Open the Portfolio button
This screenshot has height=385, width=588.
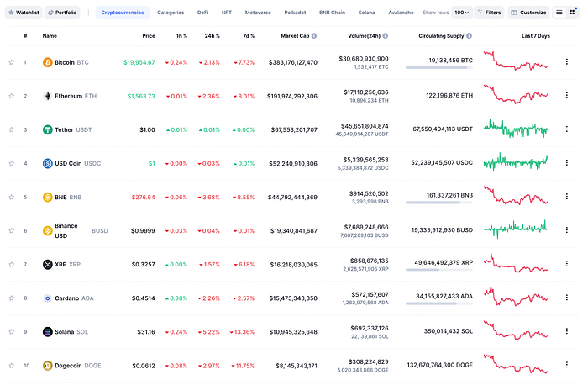pos(62,13)
